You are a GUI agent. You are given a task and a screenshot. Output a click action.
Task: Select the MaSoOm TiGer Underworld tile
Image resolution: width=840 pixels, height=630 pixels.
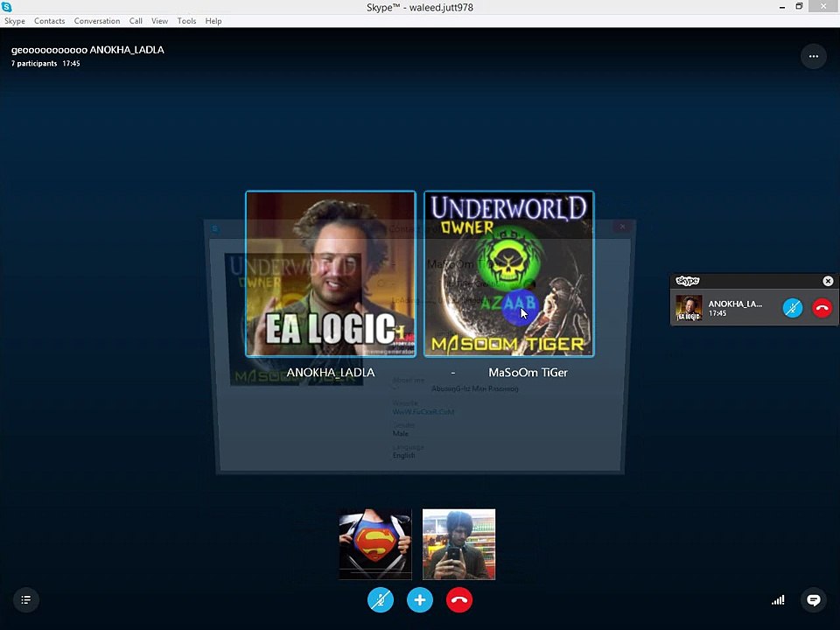509,274
